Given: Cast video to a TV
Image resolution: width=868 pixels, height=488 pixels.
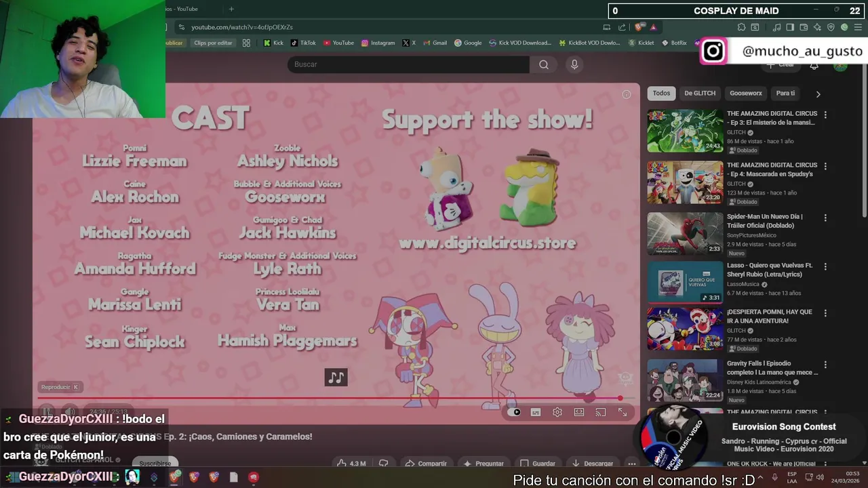Looking at the screenshot, I should click(x=601, y=412).
